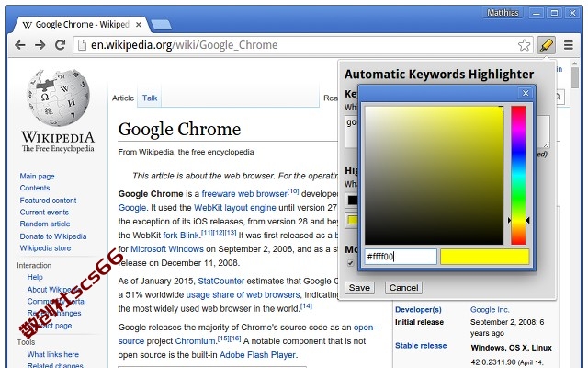This screenshot has height=368, width=588.
Task: Open What links here link
Action: 53,354
